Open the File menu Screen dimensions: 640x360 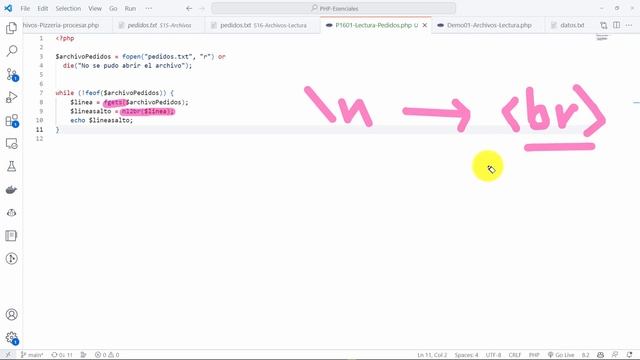[25, 8]
